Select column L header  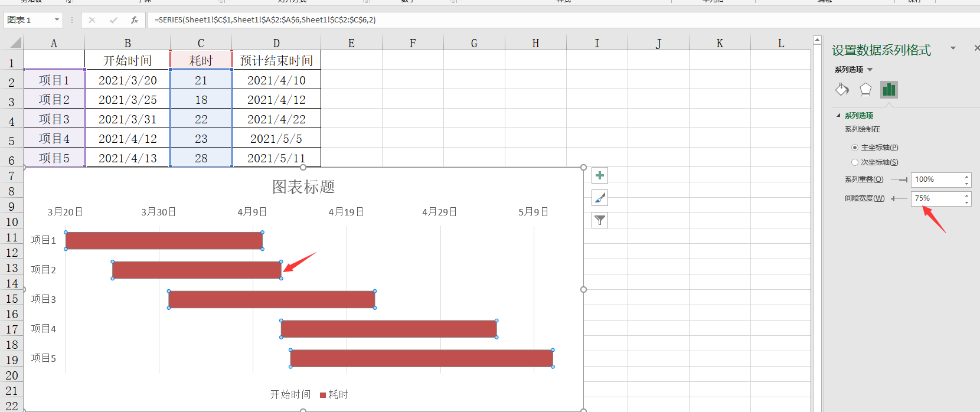coord(781,43)
